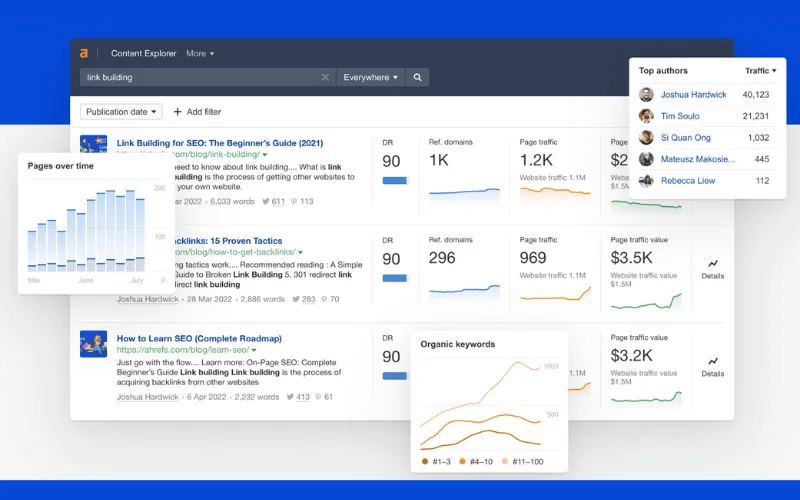
Task: Open Tim Soulo author profile
Action: click(680, 116)
